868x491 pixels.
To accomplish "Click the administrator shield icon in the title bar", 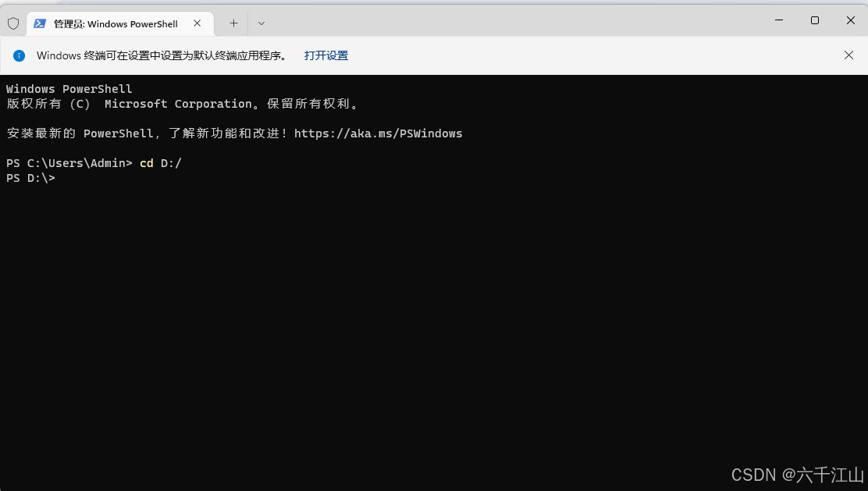I will tap(13, 23).
